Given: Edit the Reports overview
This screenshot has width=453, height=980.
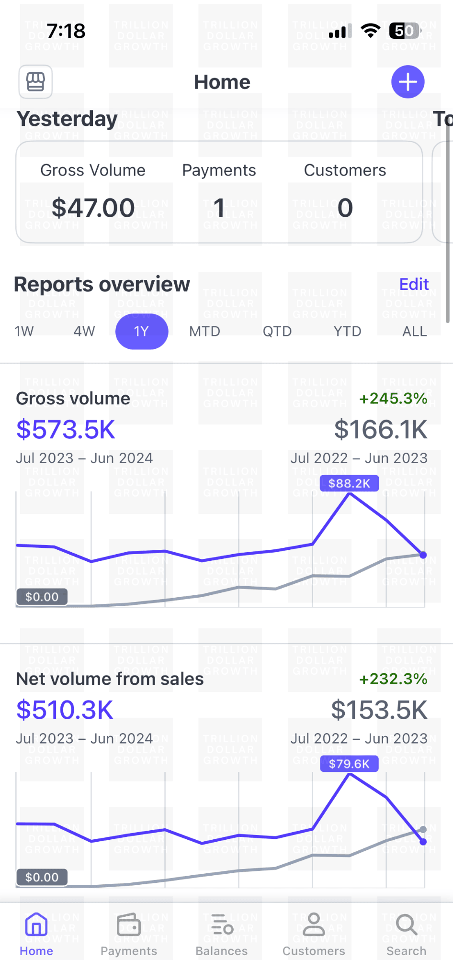Looking at the screenshot, I should tap(414, 284).
